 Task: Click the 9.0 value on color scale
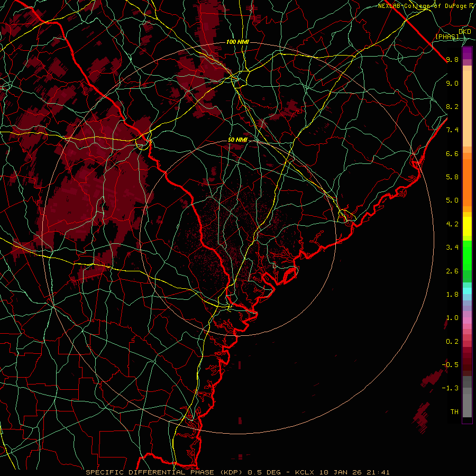pos(452,83)
